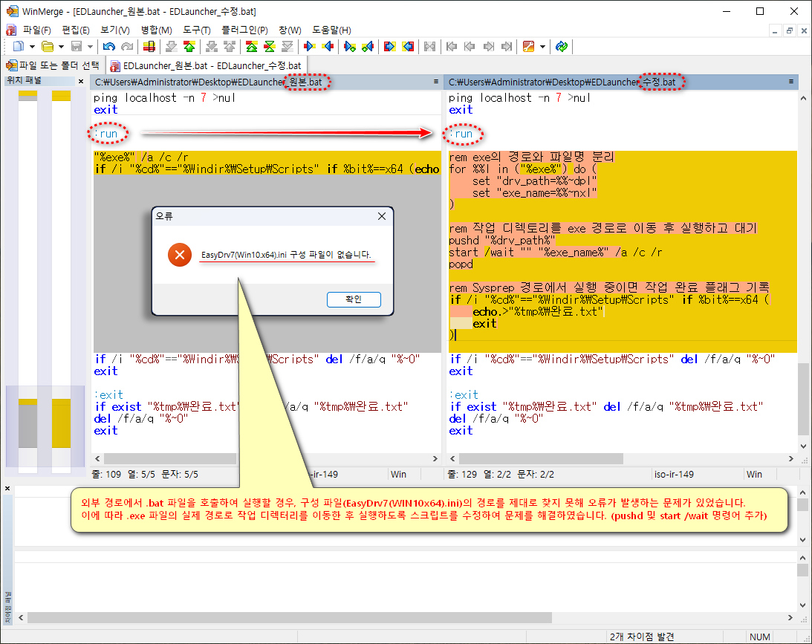This screenshot has height=644, width=812.
Task: Click the Save floppy disk icon
Action: click(x=76, y=47)
